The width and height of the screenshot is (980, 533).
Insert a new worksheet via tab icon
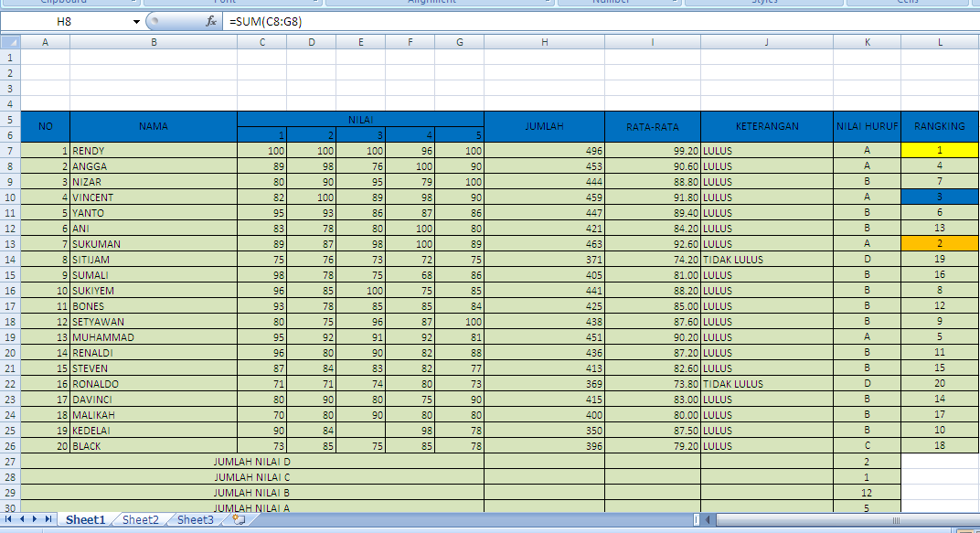tap(239, 519)
